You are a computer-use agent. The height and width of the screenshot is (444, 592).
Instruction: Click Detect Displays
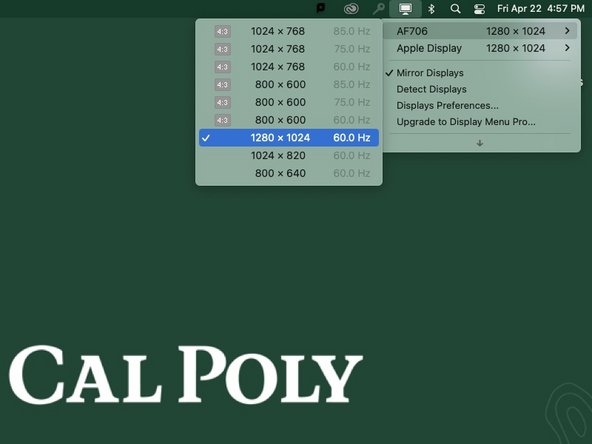coord(480,89)
